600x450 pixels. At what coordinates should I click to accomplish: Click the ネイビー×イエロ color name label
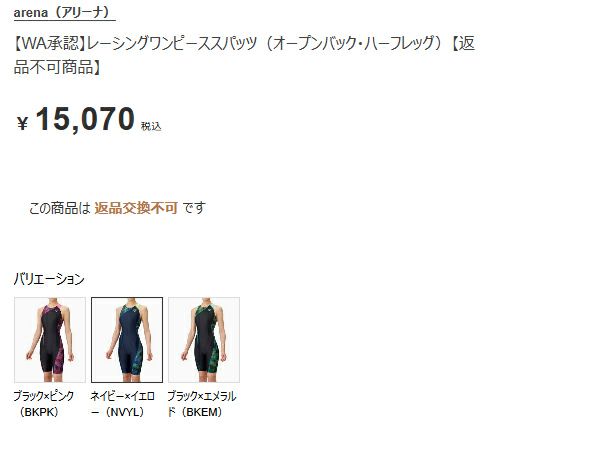(122, 396)
